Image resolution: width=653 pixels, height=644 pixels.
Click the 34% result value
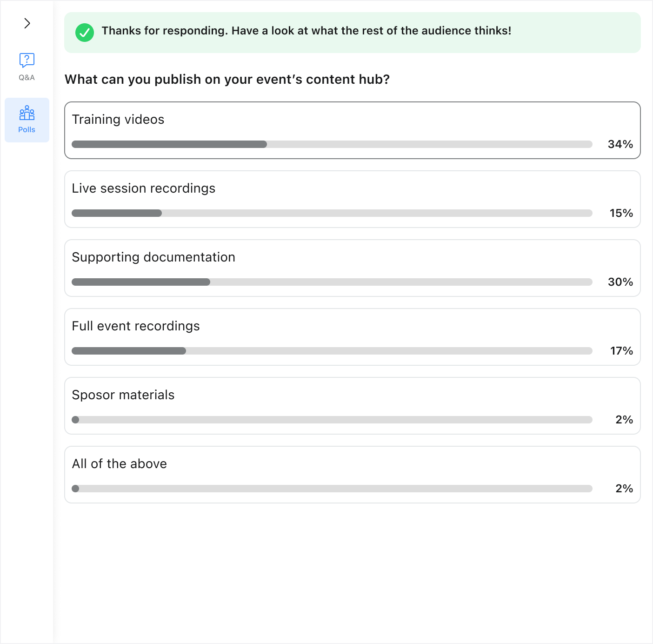click(620, 144)
